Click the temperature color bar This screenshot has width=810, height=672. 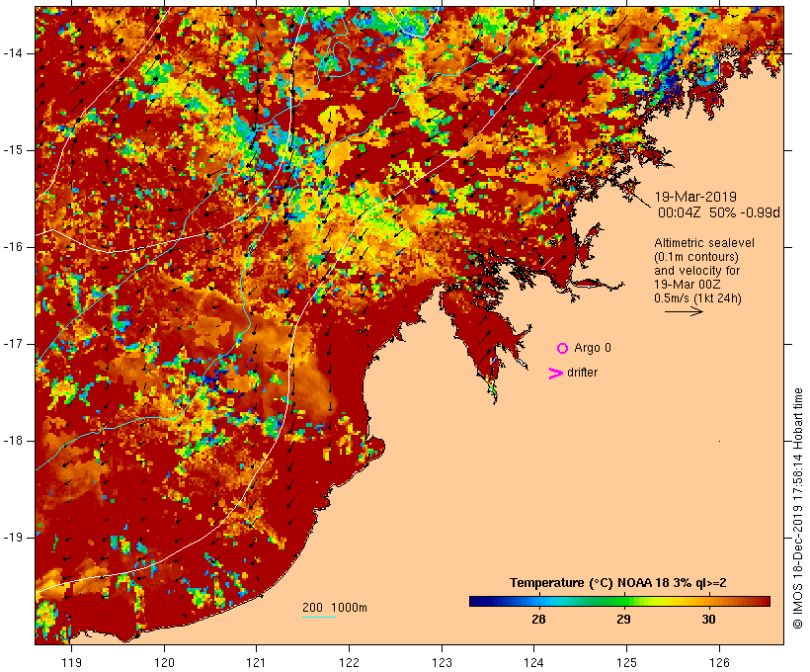620,601
